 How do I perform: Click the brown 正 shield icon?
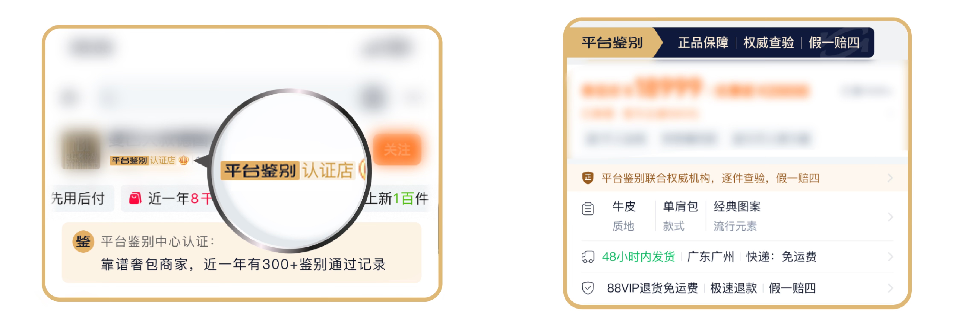(587, 178)
